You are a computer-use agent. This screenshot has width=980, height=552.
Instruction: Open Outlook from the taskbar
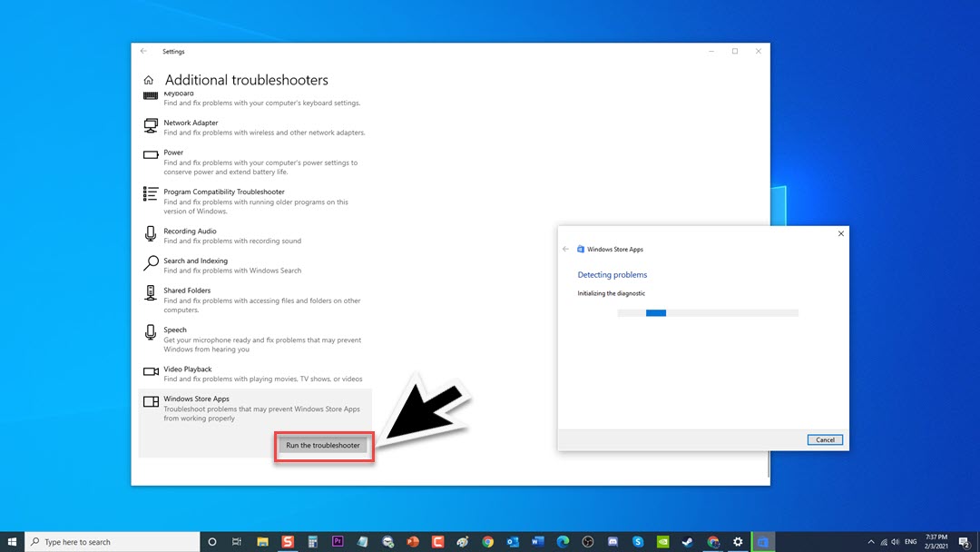click(x=513, y=542)
